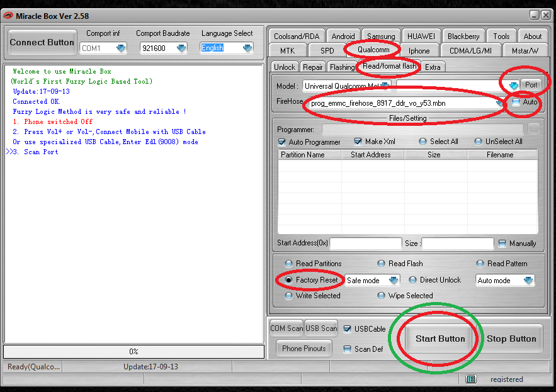Select the Direct Unlock radio button

pos(412,280)
